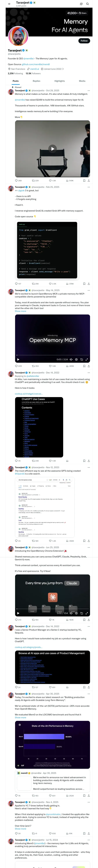Viewport: 98px width, 868px height.
Task: Open fullscreen on the OpenMemory MCP video
Action: 87,359
